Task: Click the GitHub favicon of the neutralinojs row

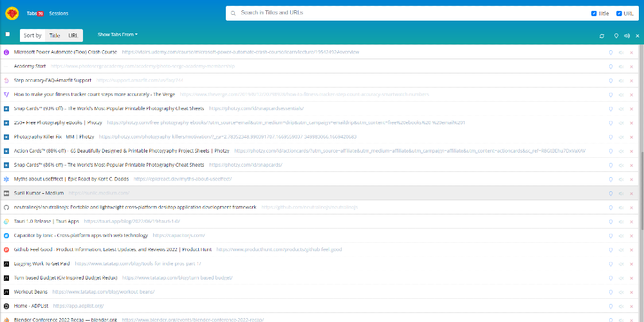Action: click(6, 207)
